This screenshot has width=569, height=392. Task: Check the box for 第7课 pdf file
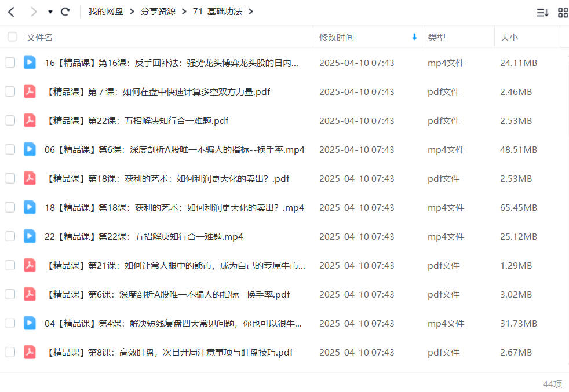click(x=10, y=91)
